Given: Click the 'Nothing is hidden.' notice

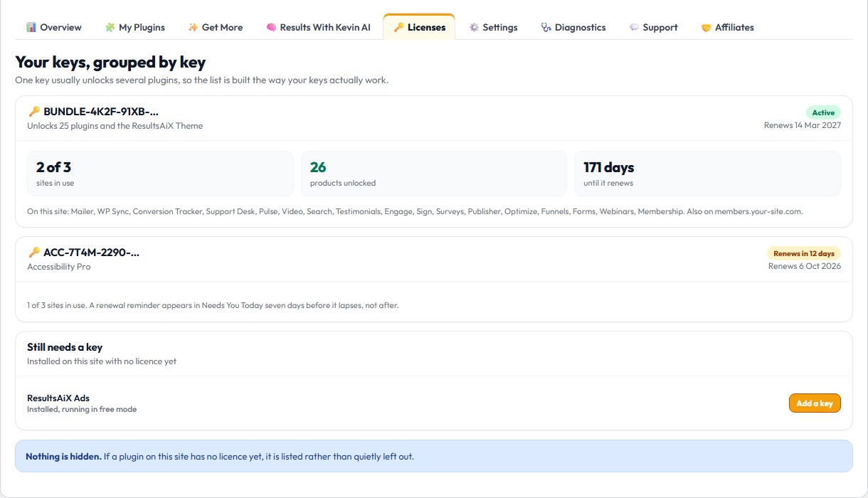Looking at the screenshot, I should pyautogui.click(x=434, y=456).
